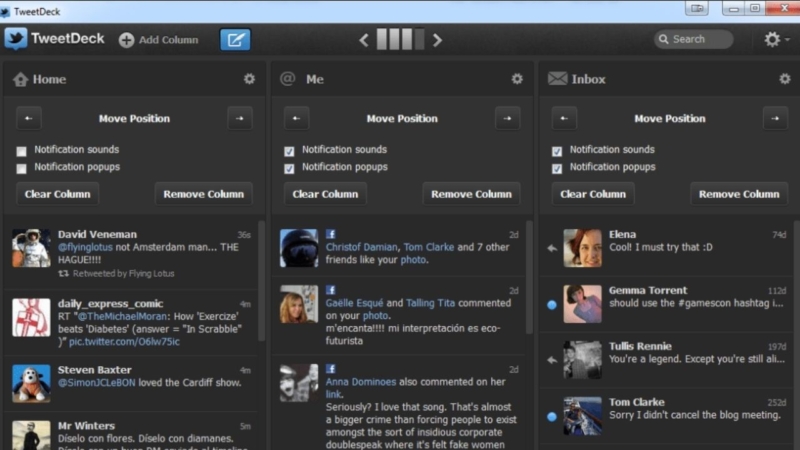The width and height of the screenshot is (800, 450).
Task: Disable Notification popups in Me column
Action: click(289, 168)
